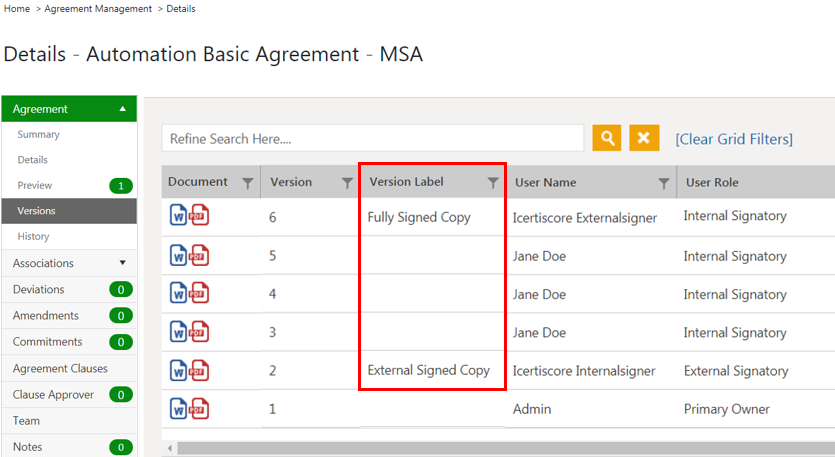
Task: Open the Word document for version 6
Action: click(x=179, y=217)
